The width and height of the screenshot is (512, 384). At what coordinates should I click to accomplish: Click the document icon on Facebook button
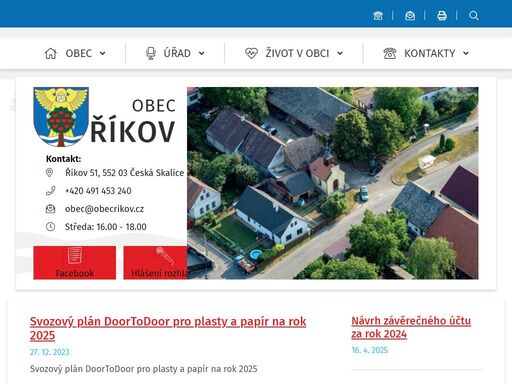(74, 256)
